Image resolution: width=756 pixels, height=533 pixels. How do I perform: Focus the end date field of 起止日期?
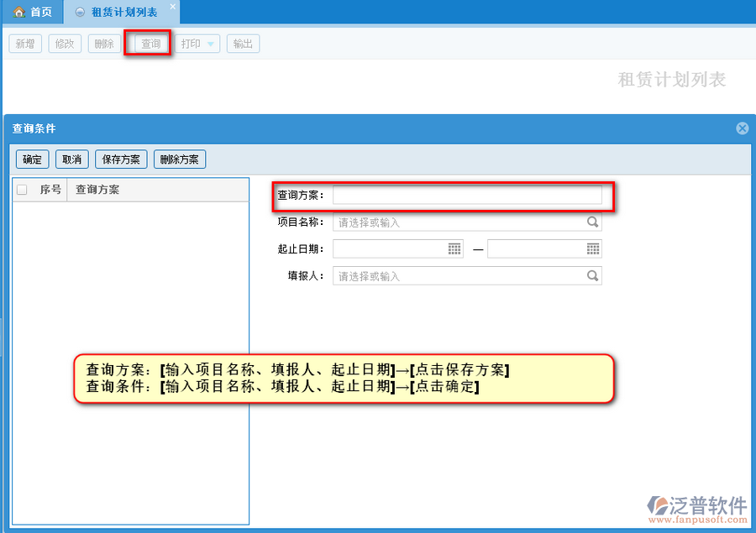[544, 248]
